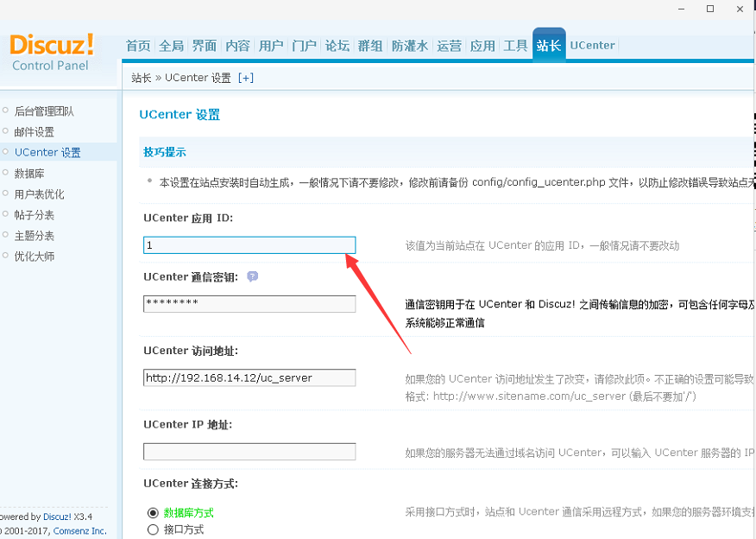
Task: Select the 接口方式 radio button
Action: [x=154, y=529]
